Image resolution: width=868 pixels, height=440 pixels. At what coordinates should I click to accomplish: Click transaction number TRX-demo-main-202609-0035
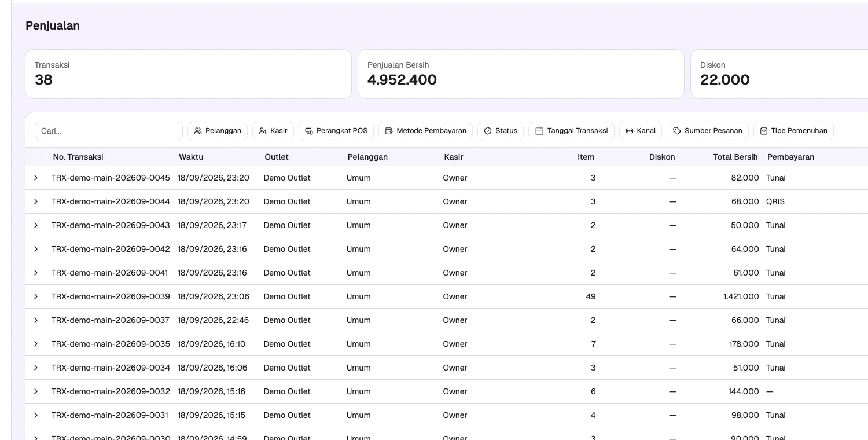(x=111, y=344)
